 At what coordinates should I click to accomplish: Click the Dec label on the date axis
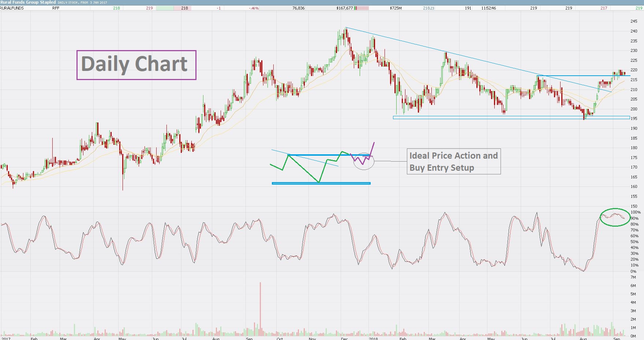point(344,339)
